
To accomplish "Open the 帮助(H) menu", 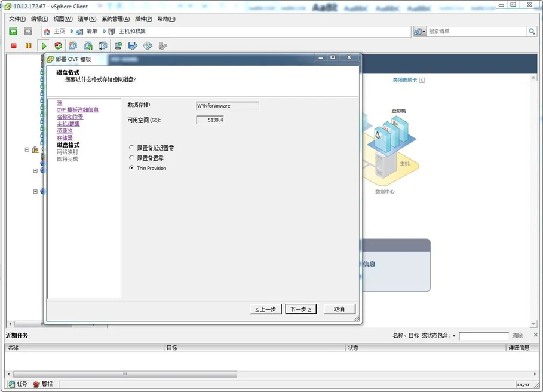I will click(166, 19).
